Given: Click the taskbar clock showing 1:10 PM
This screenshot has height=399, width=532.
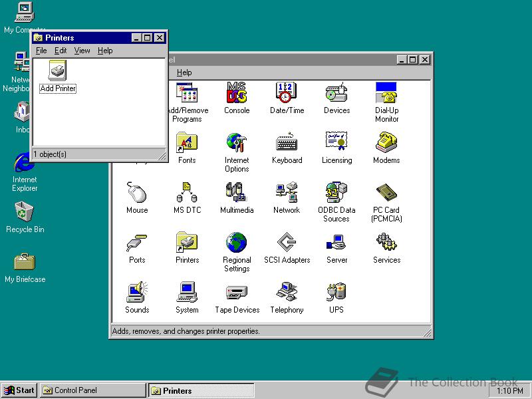Looking at the screenshot, I should (509, 391).
